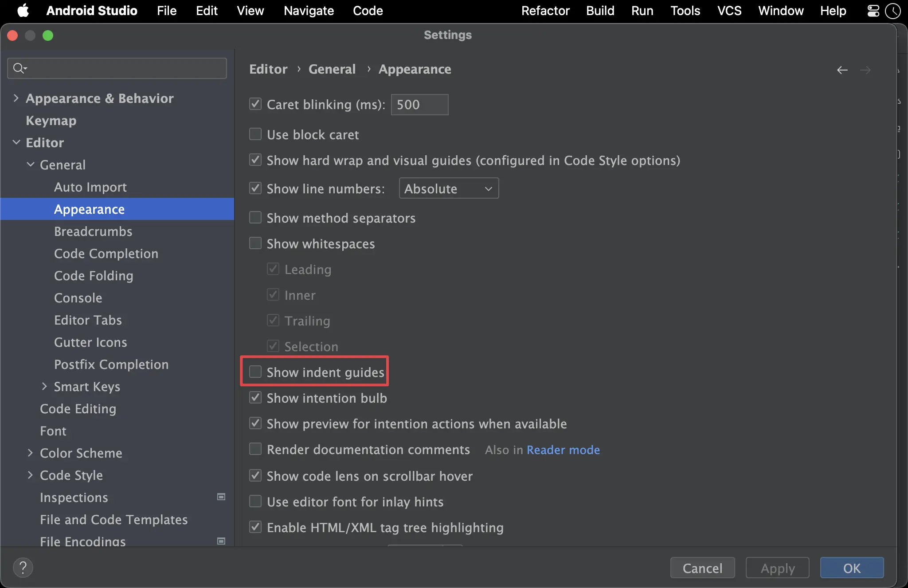Click the Editor breadcrumb

click(268, 69)
